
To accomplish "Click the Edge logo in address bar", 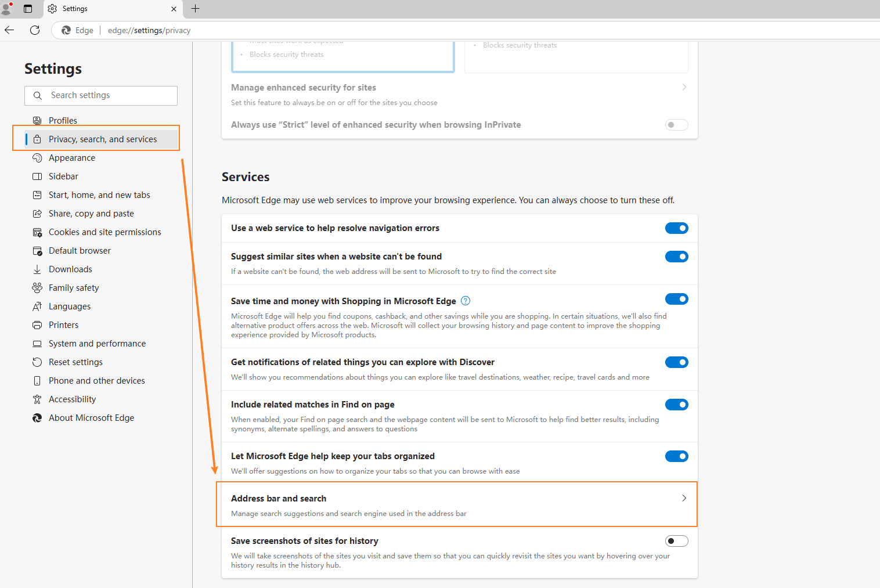I will (66, 30).
